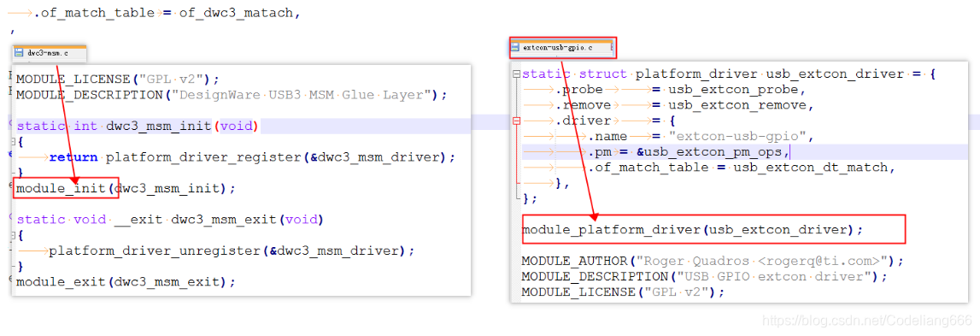Viewport: 980px width, 336px height.
Task: Click the .of_match_table = usb_extcon_dt_match line
Action: pyautogui.click(x=742, y=168)
